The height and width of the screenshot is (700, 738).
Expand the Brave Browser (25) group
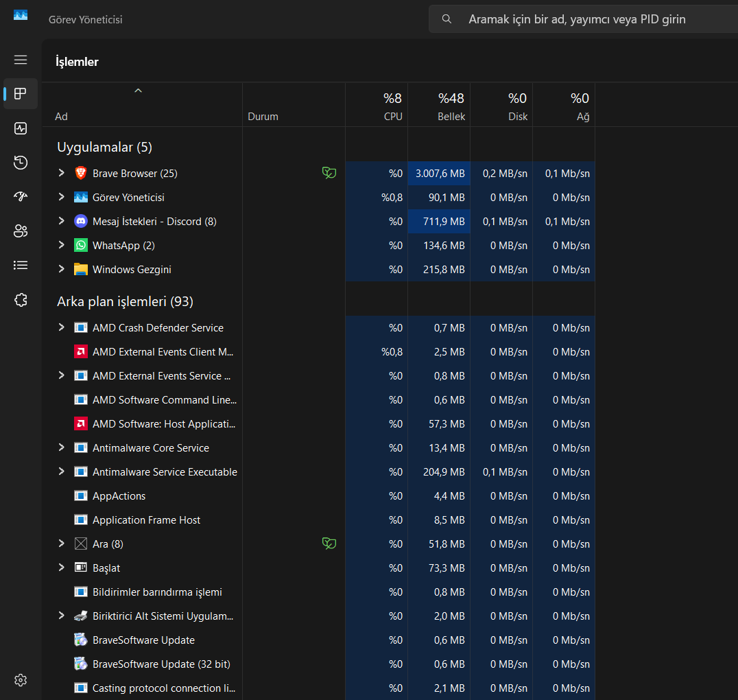click(61, 173)
